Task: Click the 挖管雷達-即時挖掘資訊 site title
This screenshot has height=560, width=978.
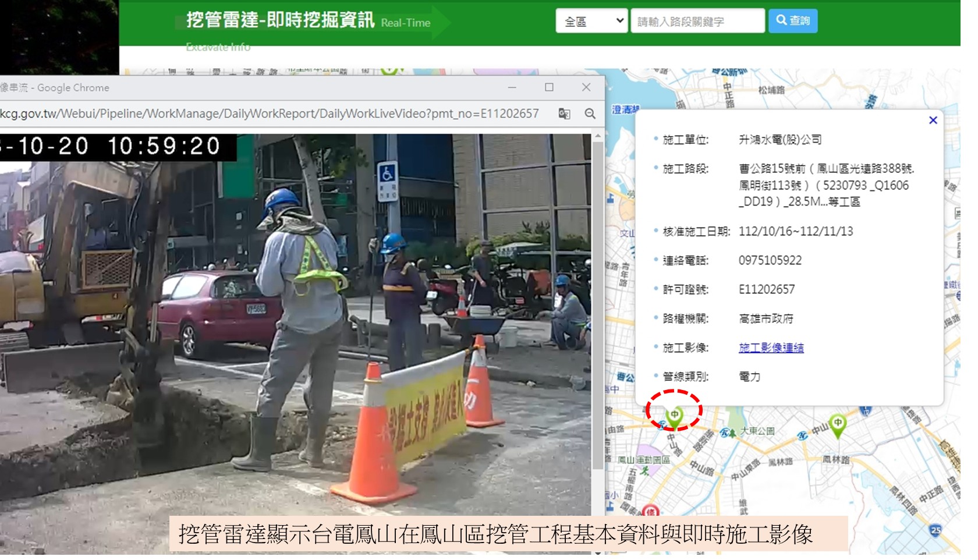Action: (281, 20)
